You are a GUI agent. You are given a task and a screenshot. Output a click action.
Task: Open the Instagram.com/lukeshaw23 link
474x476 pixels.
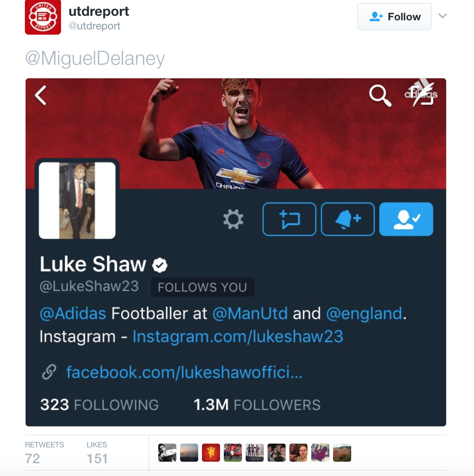[x=238, y=337]
